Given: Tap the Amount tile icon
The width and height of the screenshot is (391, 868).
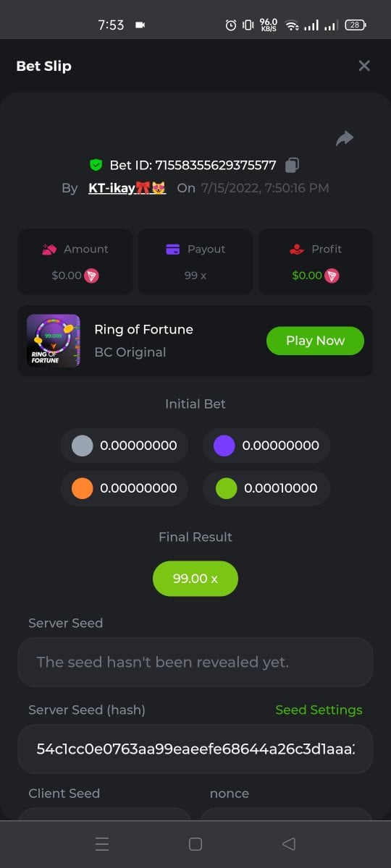Looking at the screenshot, I should click(x=49, y=249).
